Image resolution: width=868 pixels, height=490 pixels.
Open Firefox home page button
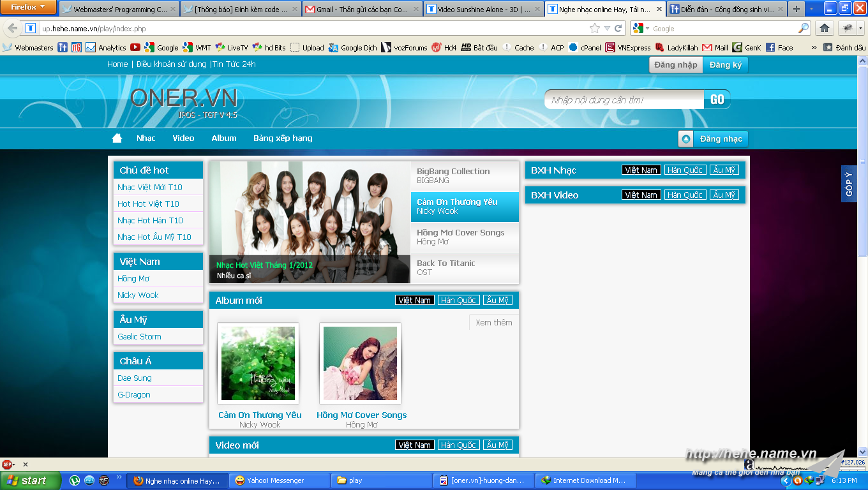tap(825, 28)
